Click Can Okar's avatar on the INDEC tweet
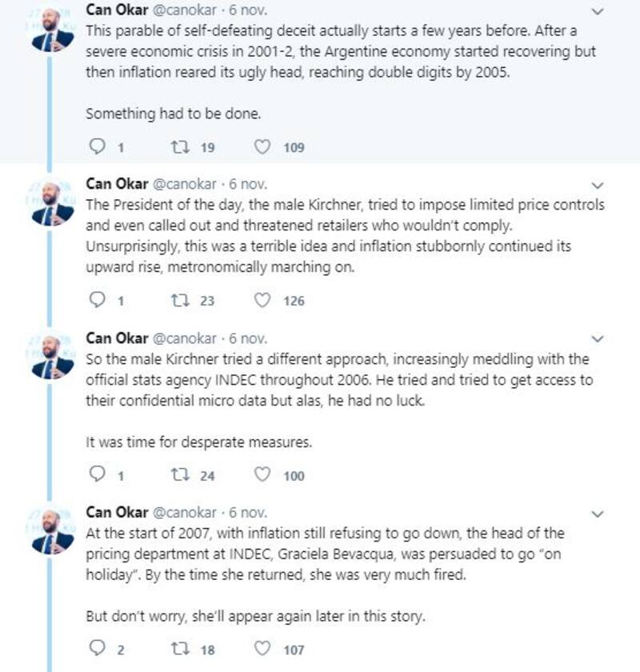Image resolution: width=640 pixels, height=672 pixels. 53,357
